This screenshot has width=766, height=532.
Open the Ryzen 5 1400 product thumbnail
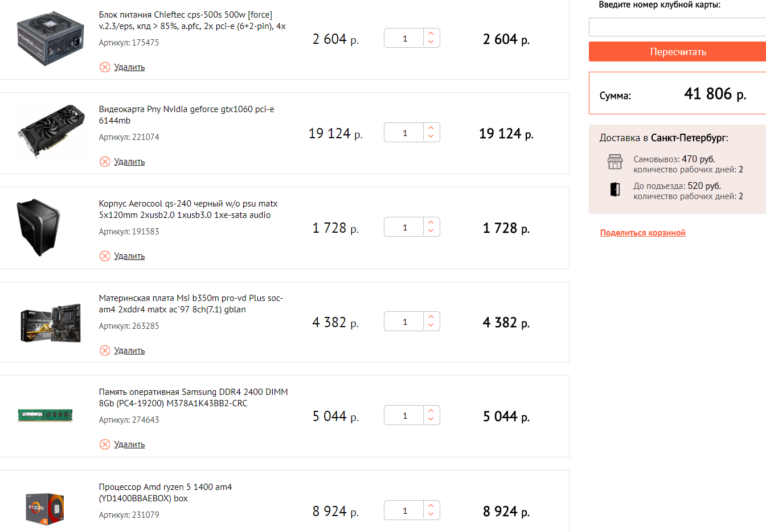point(44,508)
